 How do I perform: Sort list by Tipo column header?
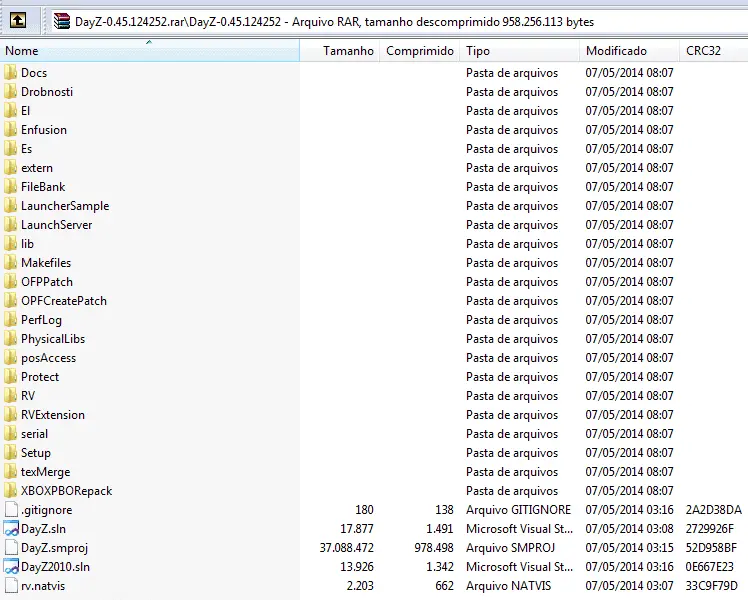click(x=519, y=51)
